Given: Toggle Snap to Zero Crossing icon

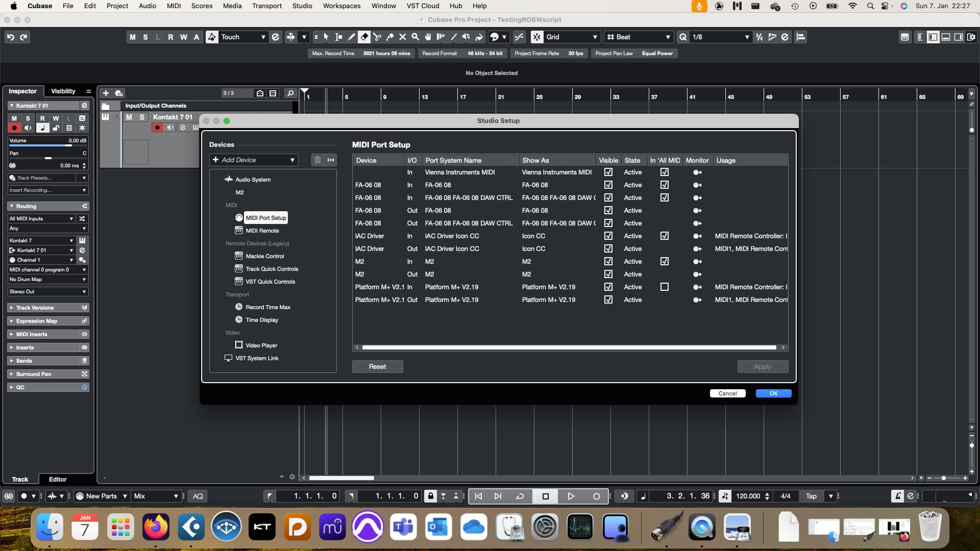Looking at the screenshot, I should (x=519, y=37).
